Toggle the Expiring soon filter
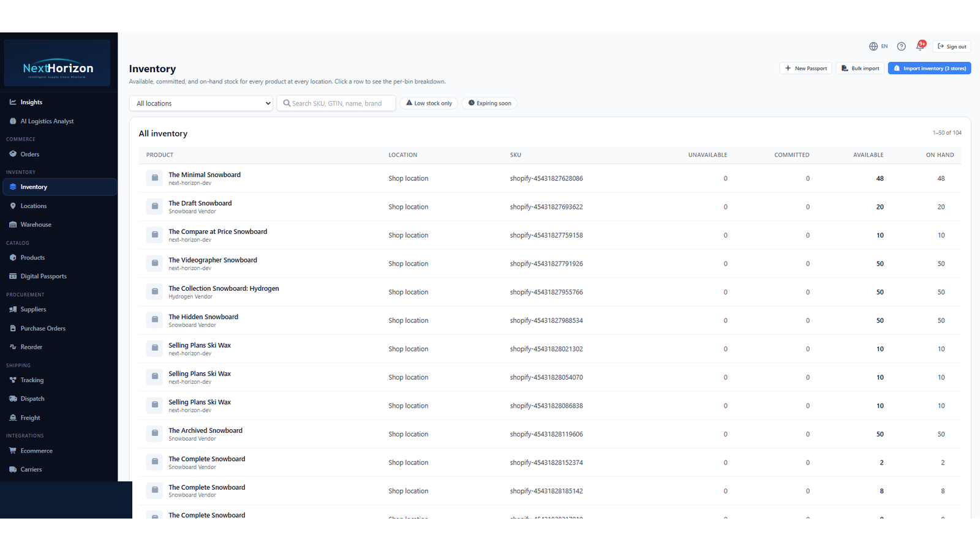Image resolution: width=980 pixels, height=551 pixels. click(x=489, y=103)
